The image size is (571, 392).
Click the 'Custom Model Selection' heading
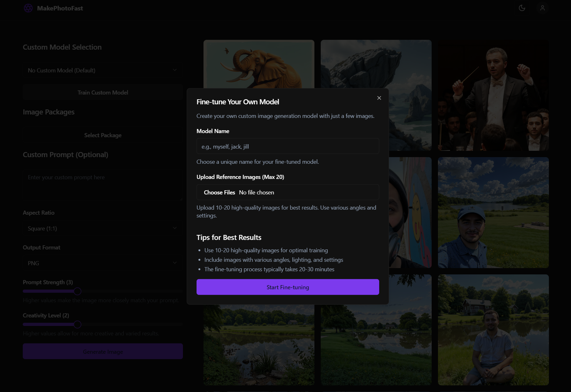(62, 47)
